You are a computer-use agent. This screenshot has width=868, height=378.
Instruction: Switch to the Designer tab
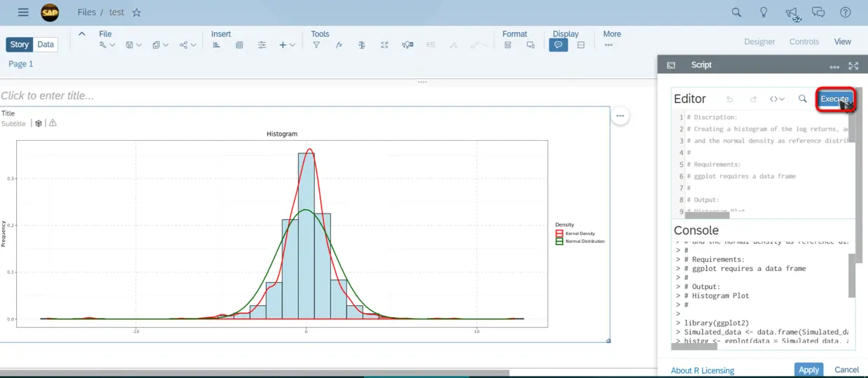click(x=759, y=42)
